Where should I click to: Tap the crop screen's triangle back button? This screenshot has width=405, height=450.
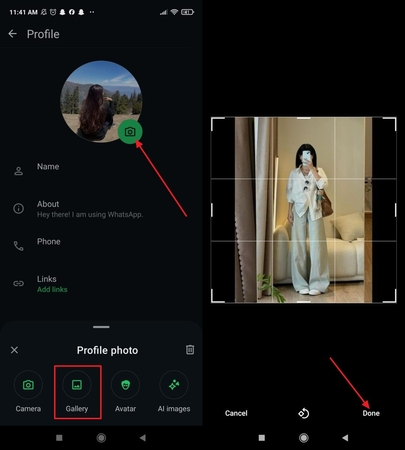tap(345, 438)
